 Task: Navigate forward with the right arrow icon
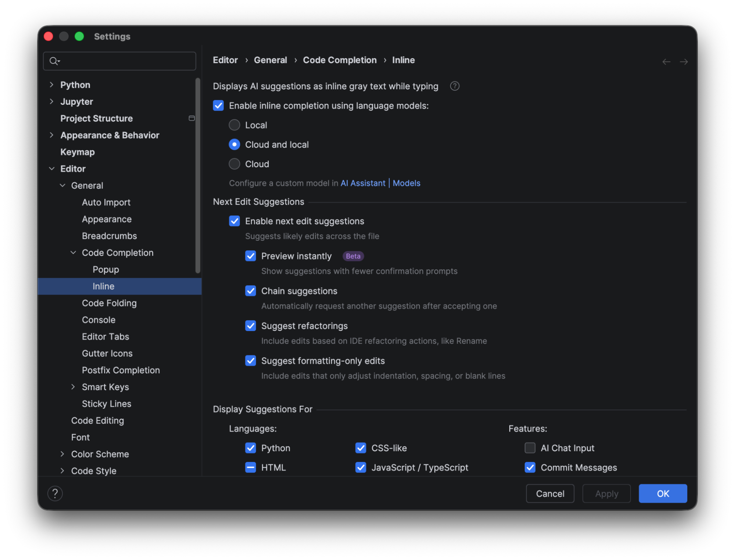point(684,62)
